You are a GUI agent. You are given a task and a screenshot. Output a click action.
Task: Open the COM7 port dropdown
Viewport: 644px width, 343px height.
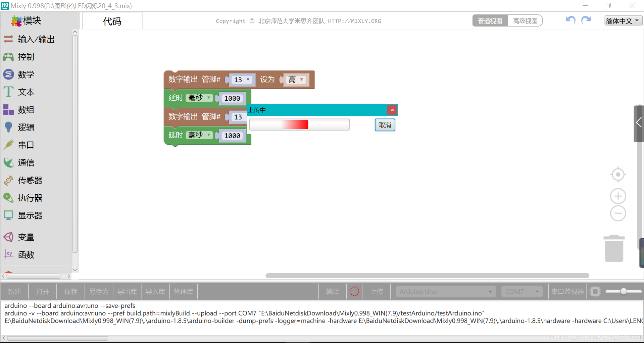pyautogui.click(x=522, y=291)
